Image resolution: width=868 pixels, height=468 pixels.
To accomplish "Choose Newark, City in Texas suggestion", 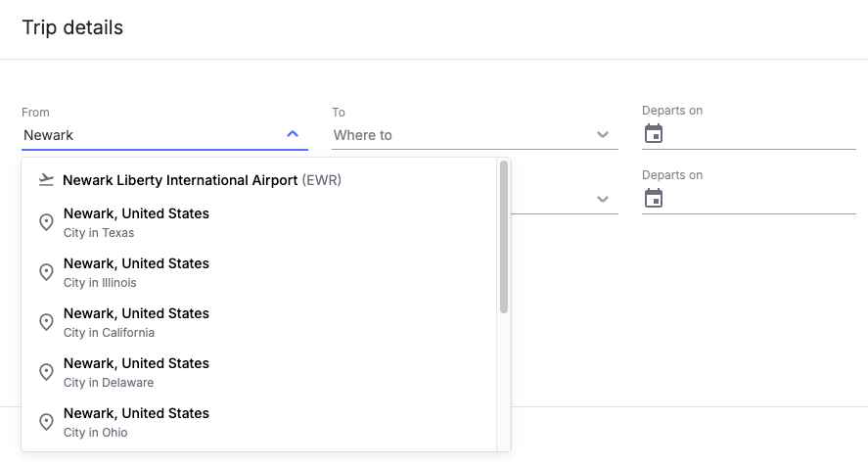I will [136, 222].
